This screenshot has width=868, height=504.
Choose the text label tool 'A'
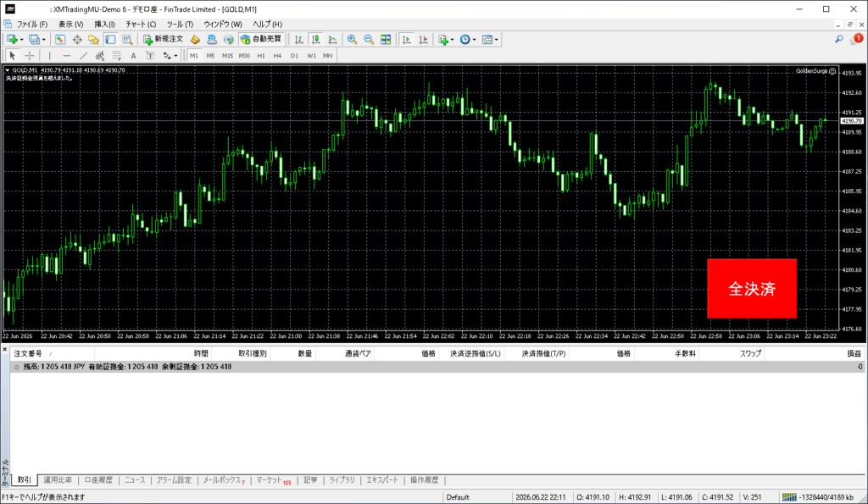tap(133, 55)
